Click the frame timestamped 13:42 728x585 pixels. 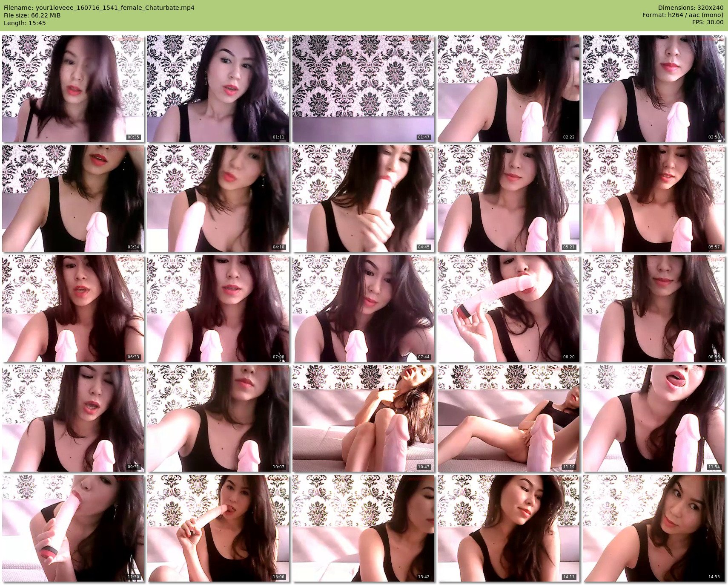tap(363, 528)
